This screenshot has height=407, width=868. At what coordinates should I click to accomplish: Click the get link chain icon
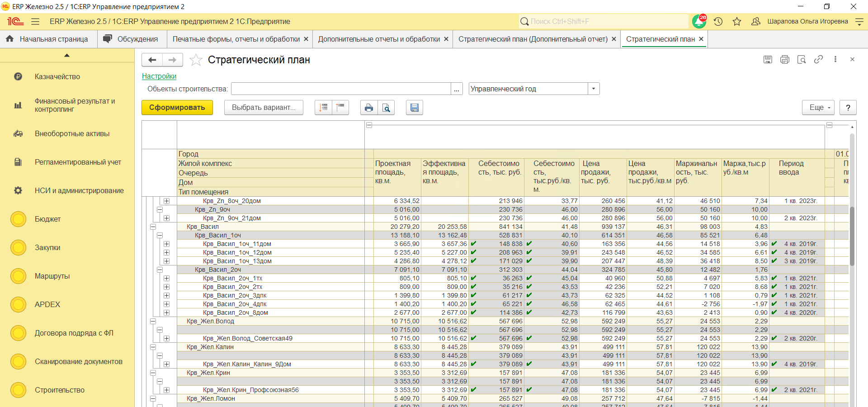(818, 60)
